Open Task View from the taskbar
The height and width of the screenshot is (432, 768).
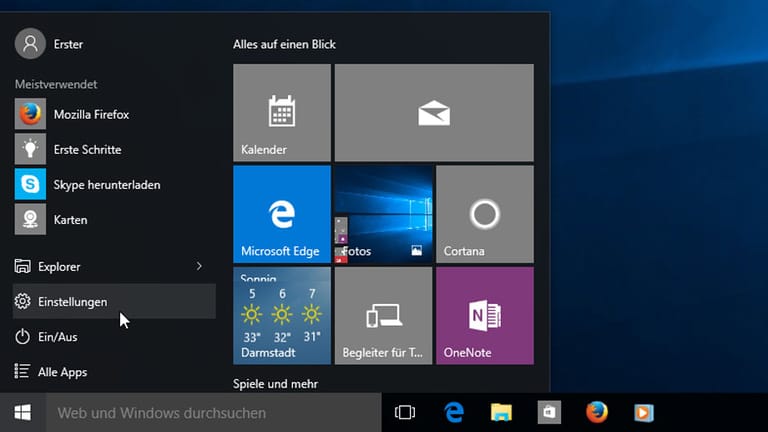pyautogui.click(x=405, y=412)
